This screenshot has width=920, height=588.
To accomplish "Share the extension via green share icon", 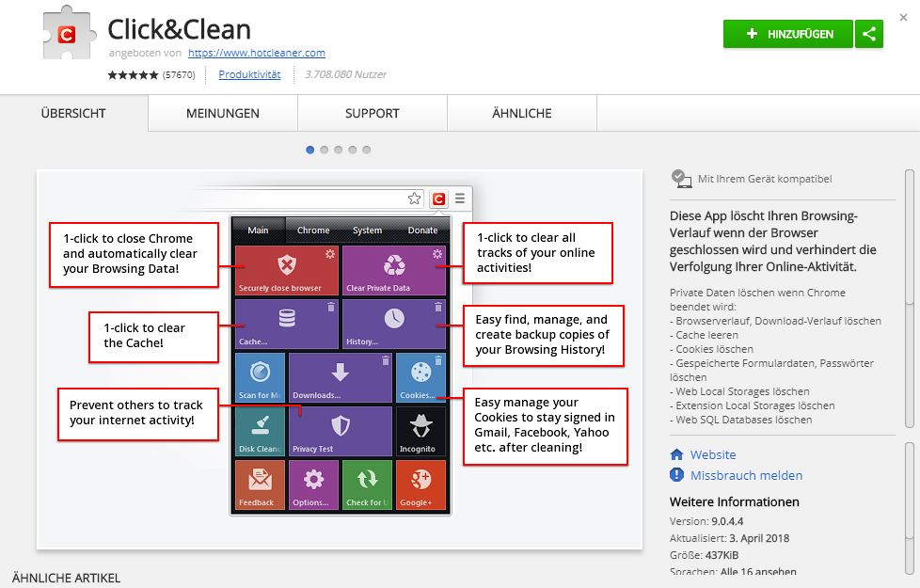I will coord(869,34).
